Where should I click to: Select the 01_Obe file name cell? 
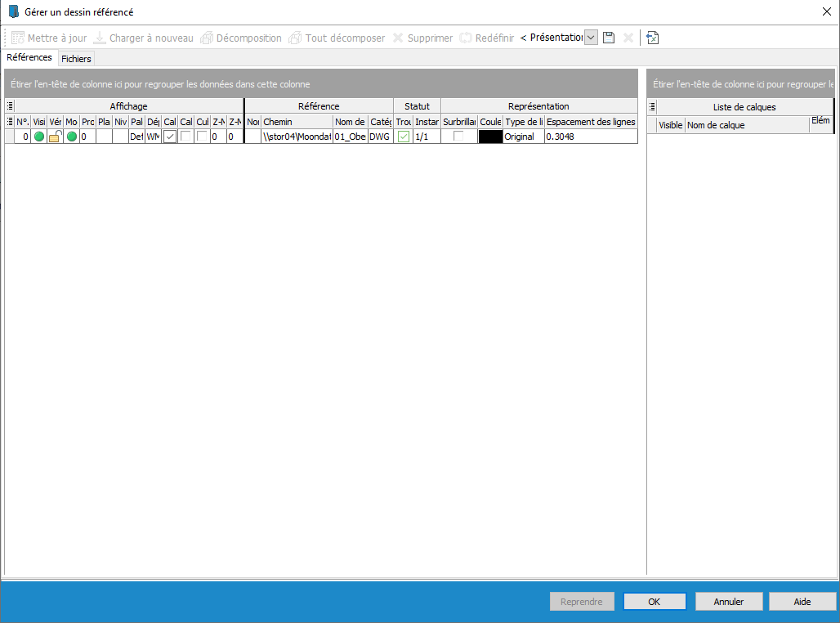pos(351,137)
